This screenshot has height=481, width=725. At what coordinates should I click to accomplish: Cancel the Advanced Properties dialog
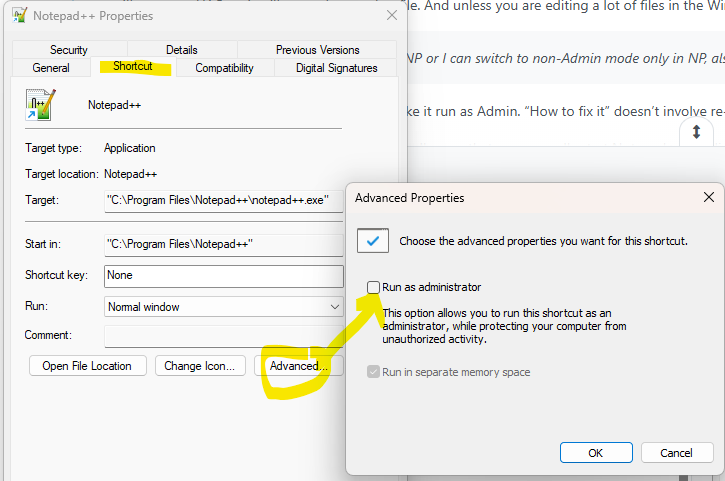[676, 453]
